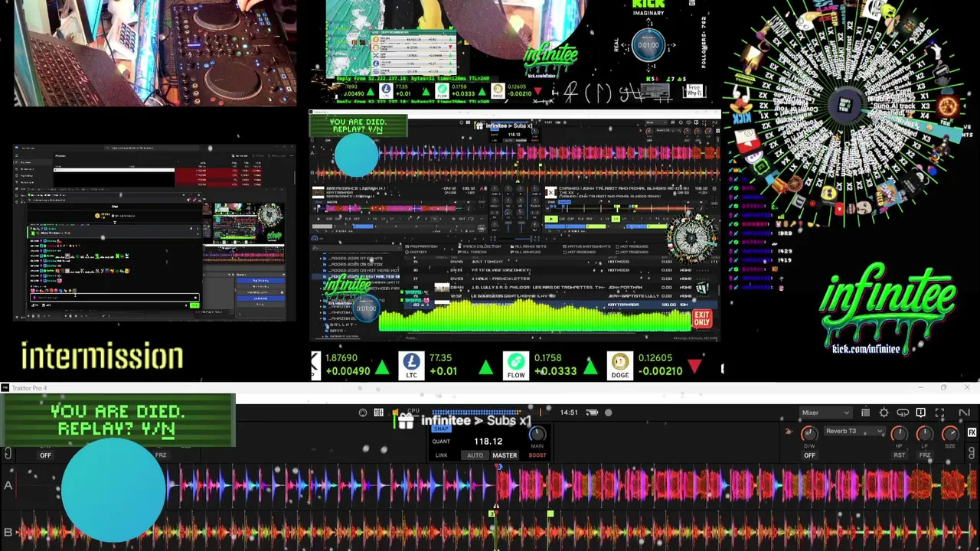Toggle QUANT in the master panel
This screenshot has width=980, height=551.
coord(441,442)
